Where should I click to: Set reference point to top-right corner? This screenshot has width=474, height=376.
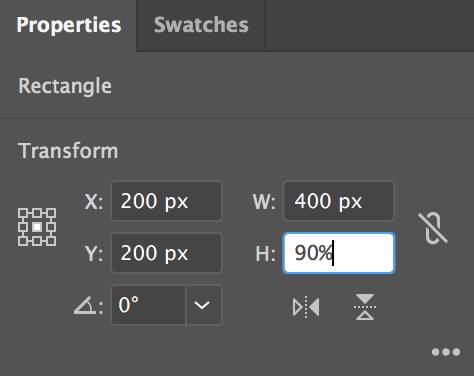(x=51, y=213)
